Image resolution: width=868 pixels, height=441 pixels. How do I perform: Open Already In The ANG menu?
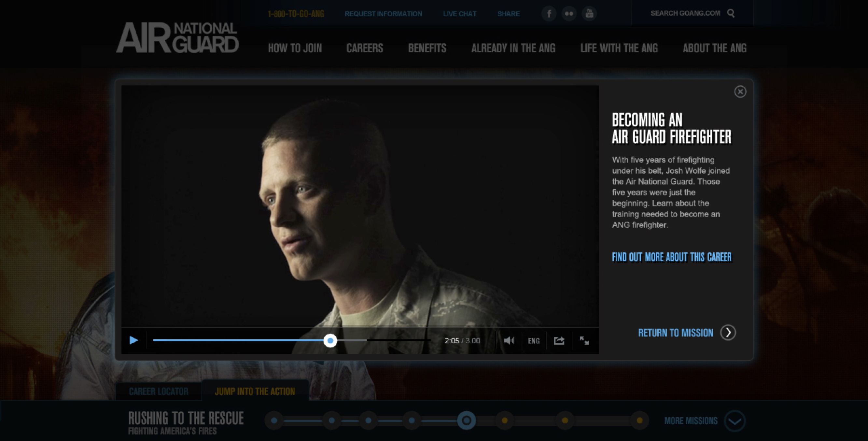pos(513,48)
